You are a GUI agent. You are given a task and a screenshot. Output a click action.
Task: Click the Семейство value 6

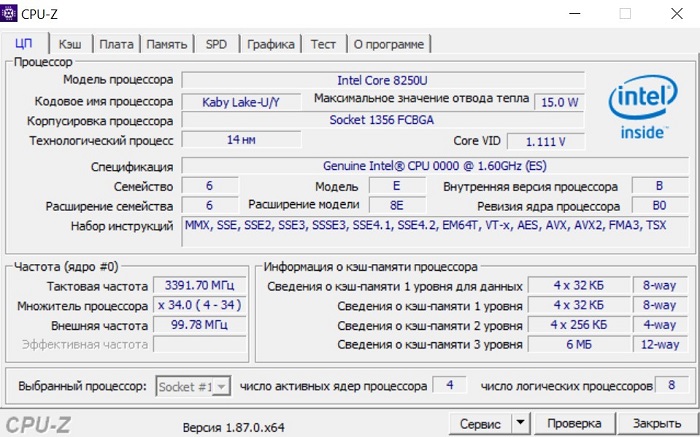(209, 186)
